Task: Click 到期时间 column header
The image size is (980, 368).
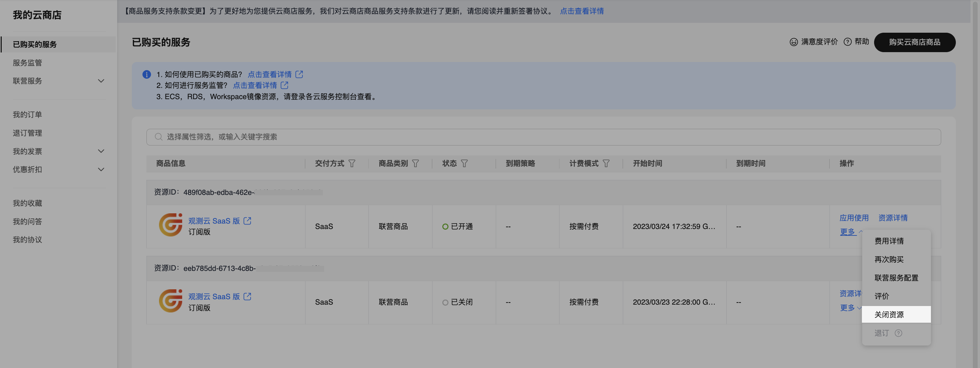Action: (750, 163)
